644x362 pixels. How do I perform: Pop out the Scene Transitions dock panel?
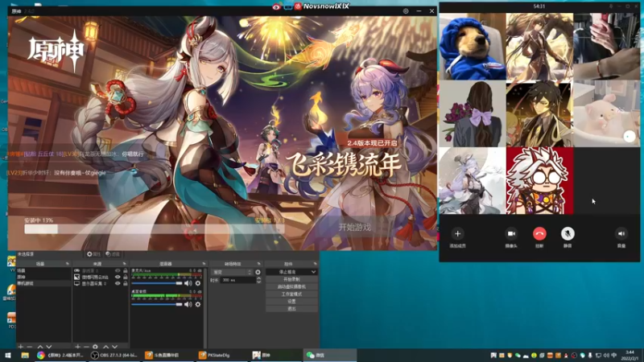258,264
